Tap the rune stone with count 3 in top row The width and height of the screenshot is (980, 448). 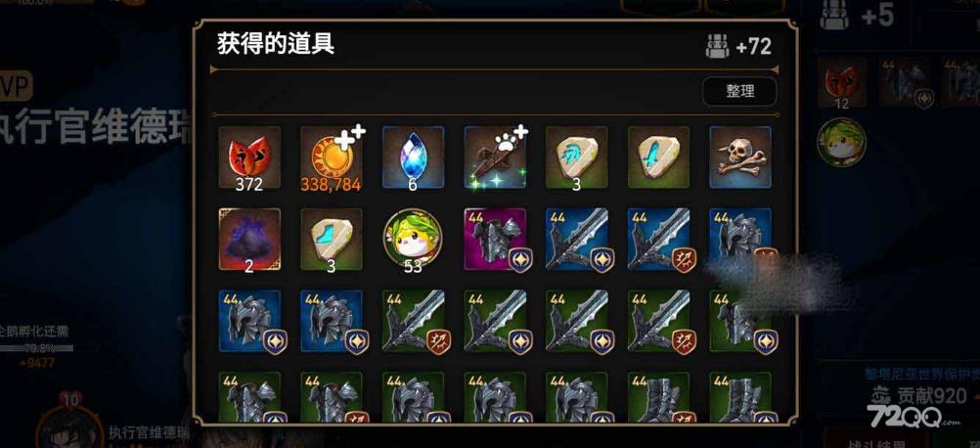click(x=577, y=157)
